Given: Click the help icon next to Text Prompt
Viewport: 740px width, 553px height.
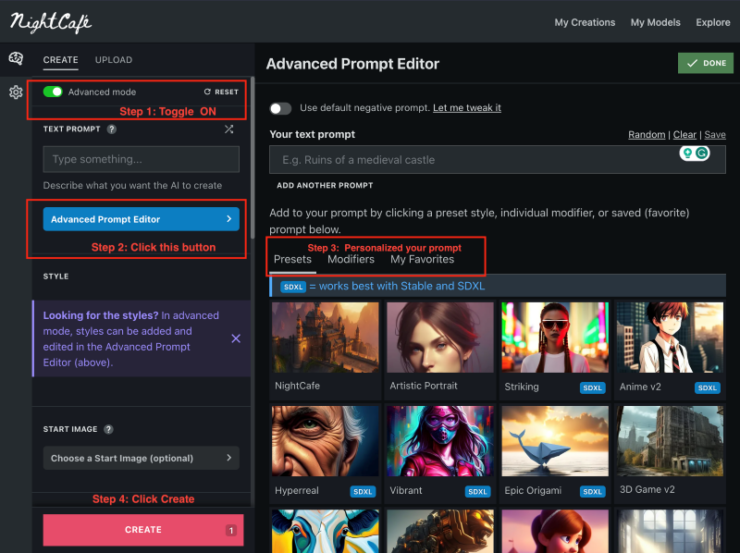Looking at the screenshot, I should click(x=111, y=129).
